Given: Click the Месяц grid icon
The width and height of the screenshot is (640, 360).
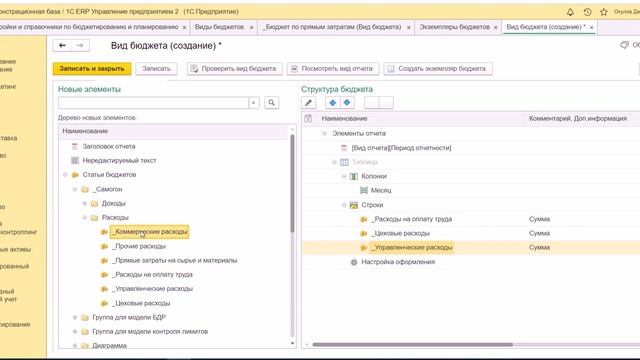Looking at the screenshot, I should pos(364,190).
